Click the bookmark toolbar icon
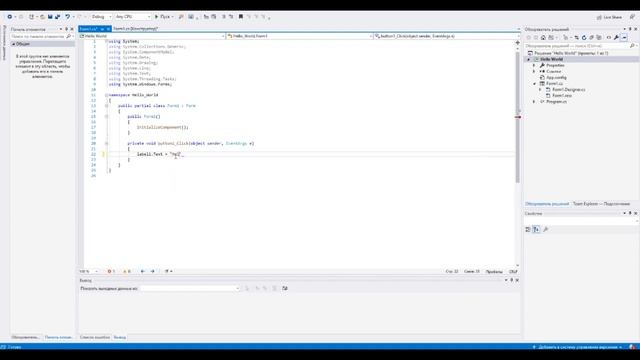The height and width of the screenshot is (360, 640). point(240,17)
